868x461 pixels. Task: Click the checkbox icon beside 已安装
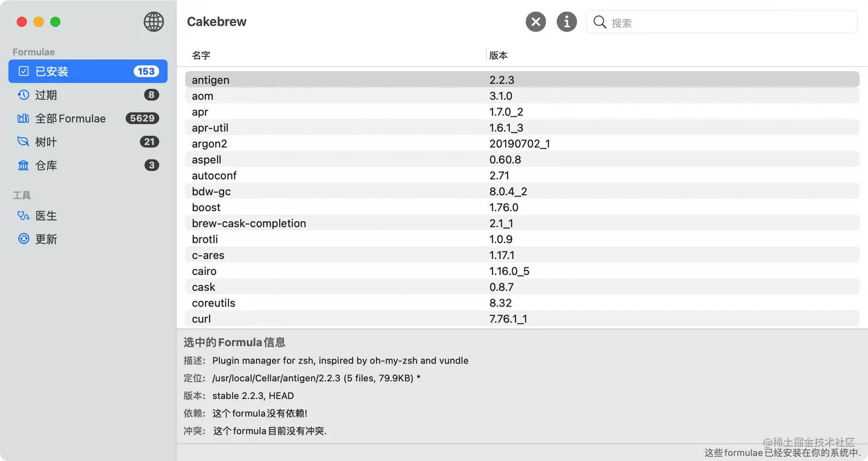[x=24, y=71]
